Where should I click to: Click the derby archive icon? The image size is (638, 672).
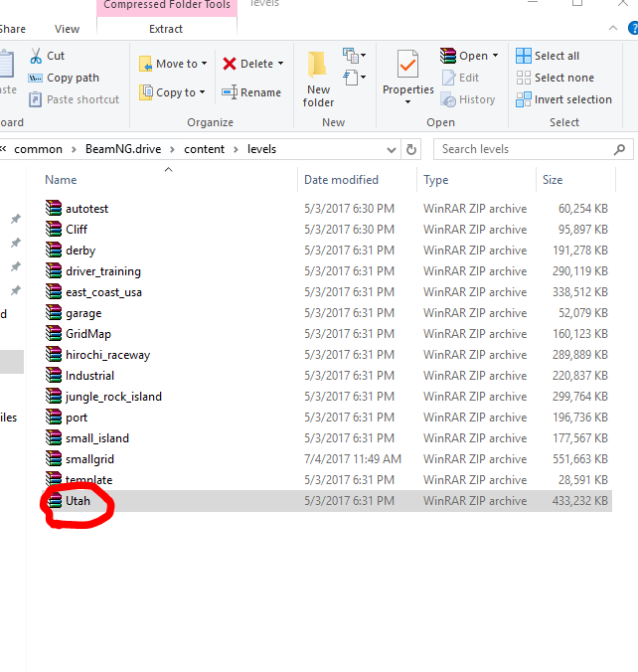(54, 250)
